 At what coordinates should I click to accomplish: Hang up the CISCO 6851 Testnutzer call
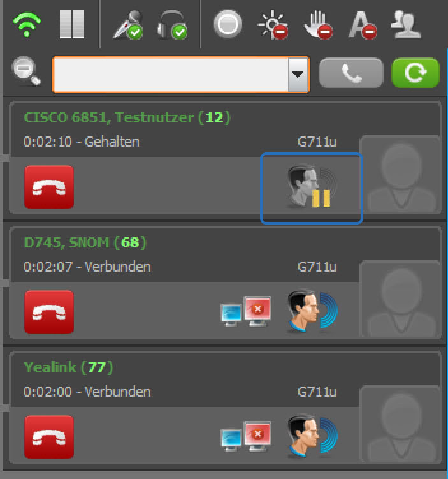(49, 187)
